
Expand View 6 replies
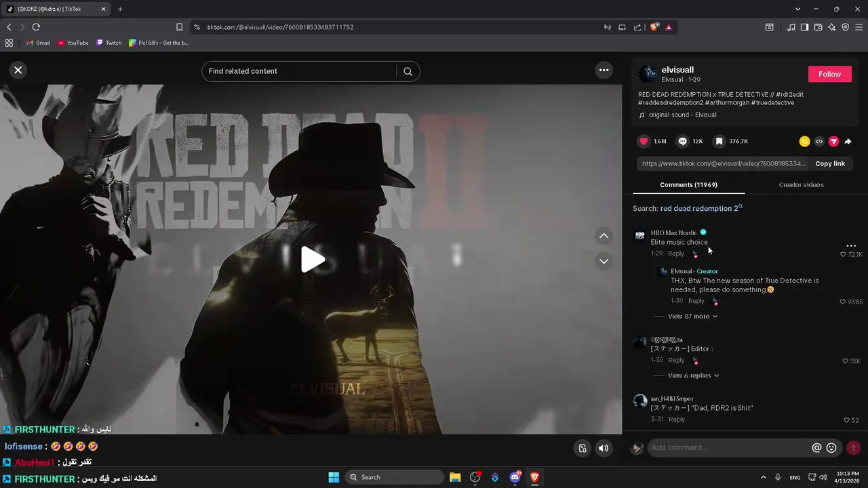point(693,375)
